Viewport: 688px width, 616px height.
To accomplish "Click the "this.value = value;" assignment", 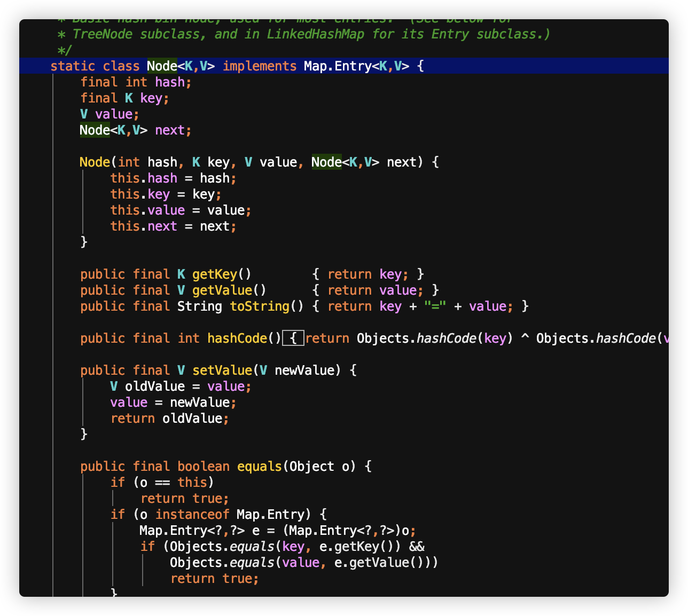I will pyautogui.click(x=181, y=210).
